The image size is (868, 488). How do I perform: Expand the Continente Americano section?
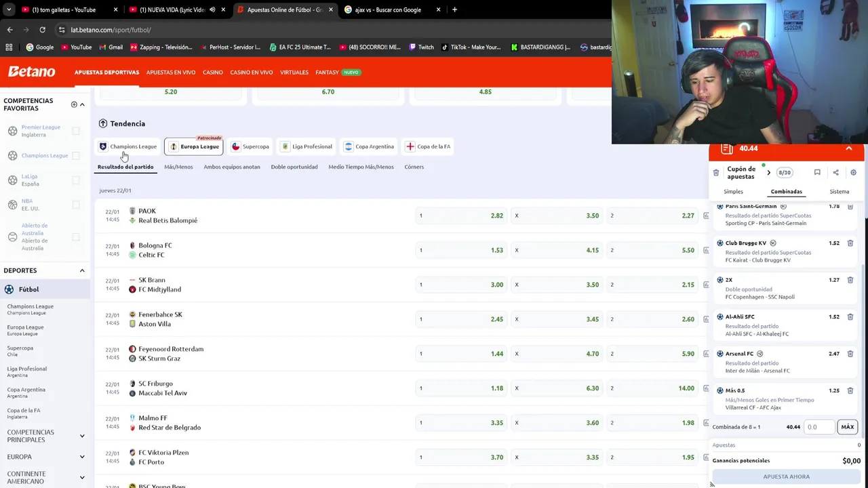[82, 477]
